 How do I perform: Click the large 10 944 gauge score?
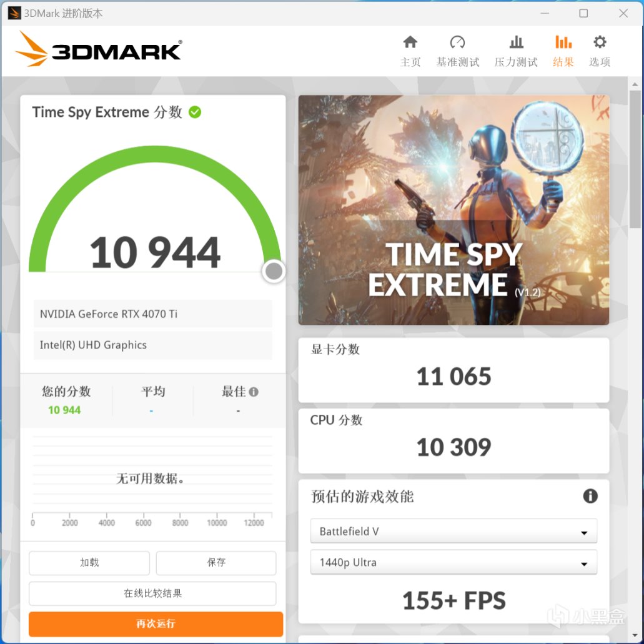[155, 252]
